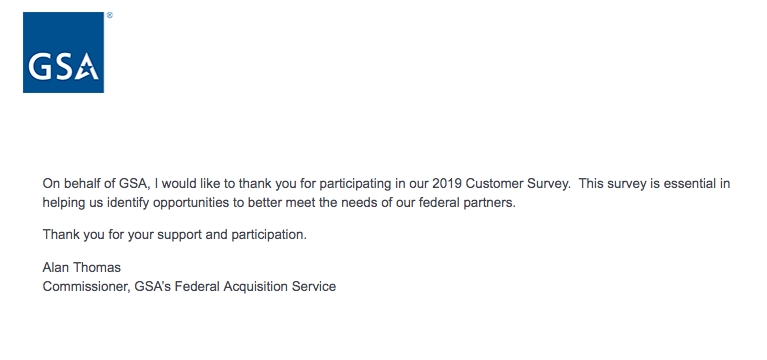Click the 2019 Customer Survey phrase
Image resolution: width=767 pixels, height=360 pixels.
pyautogui.click(x=501, y=184)
